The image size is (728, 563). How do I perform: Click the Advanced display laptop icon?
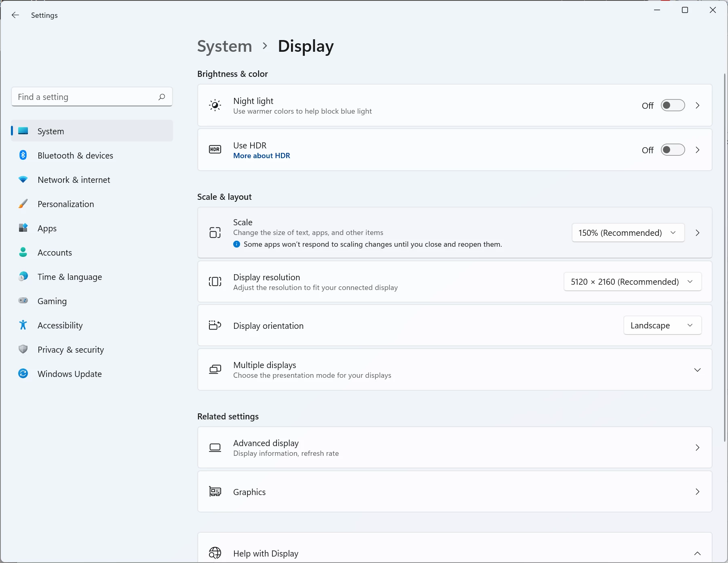point(215,448)
